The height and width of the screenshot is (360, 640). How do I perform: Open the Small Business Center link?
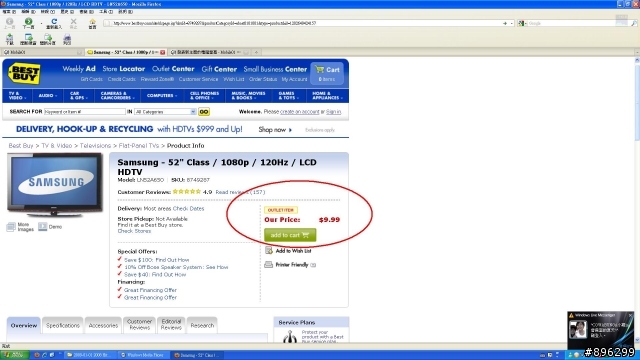275,69
